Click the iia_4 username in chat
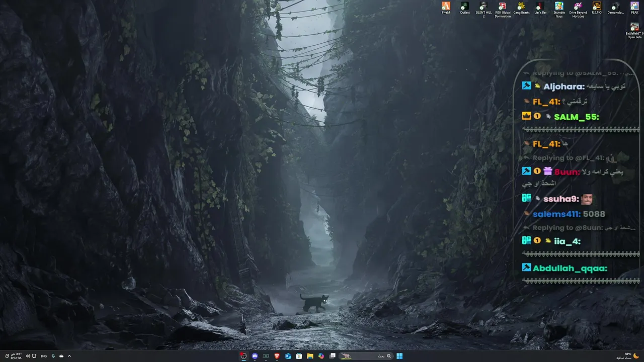 pos(568,241)
